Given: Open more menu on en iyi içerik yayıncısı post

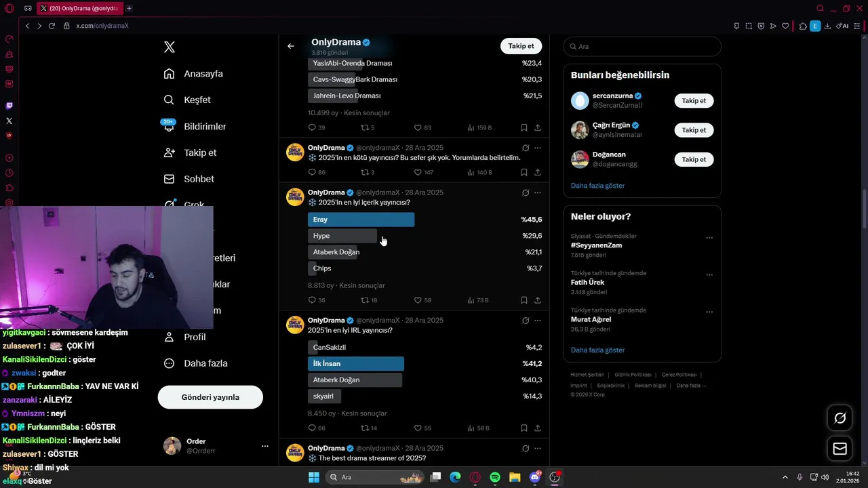Looking at the screenshot, I should (x=538, y=192).
